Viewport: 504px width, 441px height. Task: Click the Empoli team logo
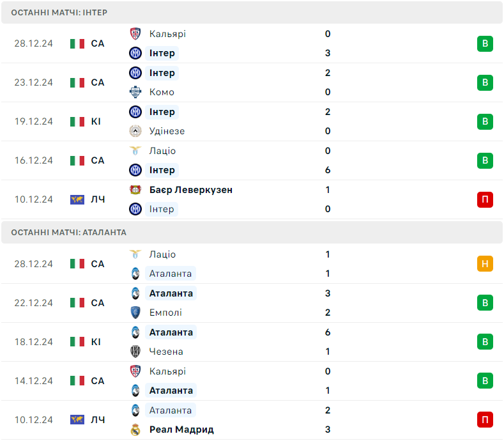(135, 313)
